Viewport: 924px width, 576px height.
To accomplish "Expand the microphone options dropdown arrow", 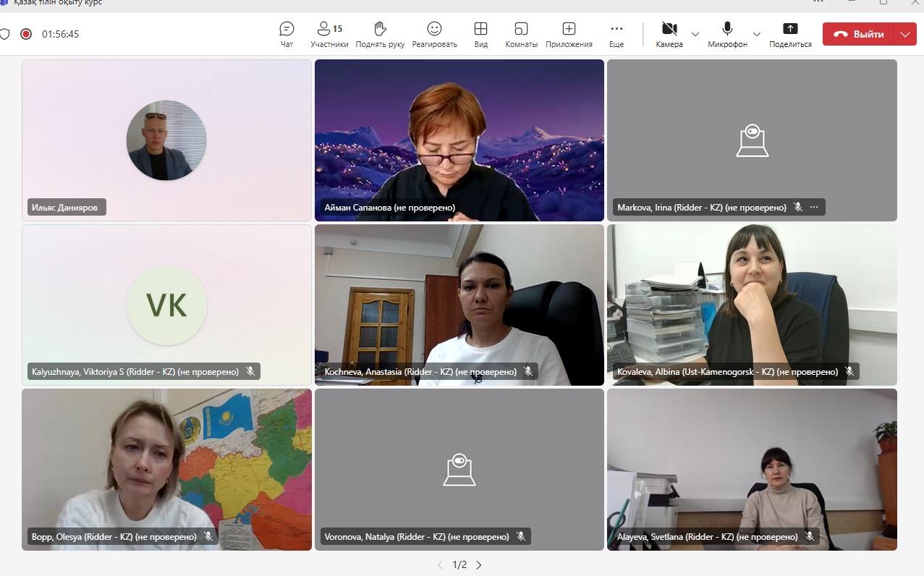I will coord(757,34).
